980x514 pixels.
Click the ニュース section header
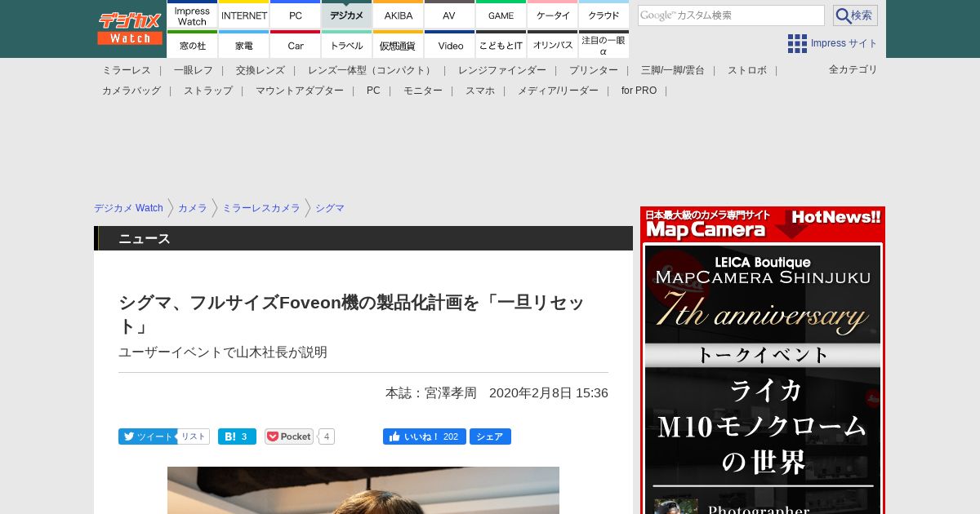363,238
